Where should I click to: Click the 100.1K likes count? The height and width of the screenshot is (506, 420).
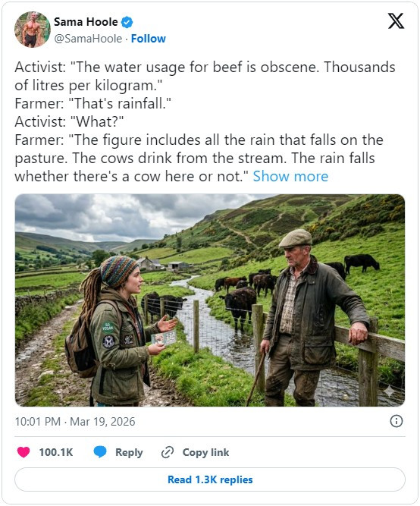[x=56, y=452]
